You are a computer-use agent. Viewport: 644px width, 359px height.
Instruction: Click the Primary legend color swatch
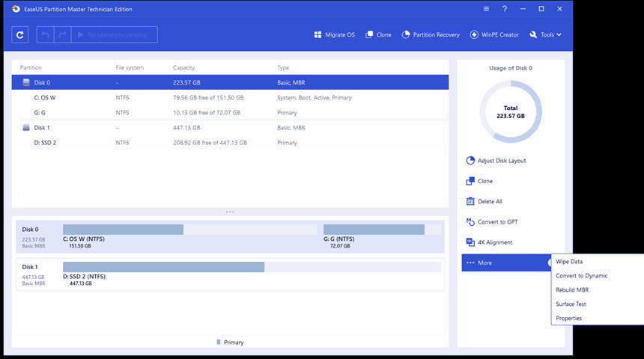coord(219,343)
